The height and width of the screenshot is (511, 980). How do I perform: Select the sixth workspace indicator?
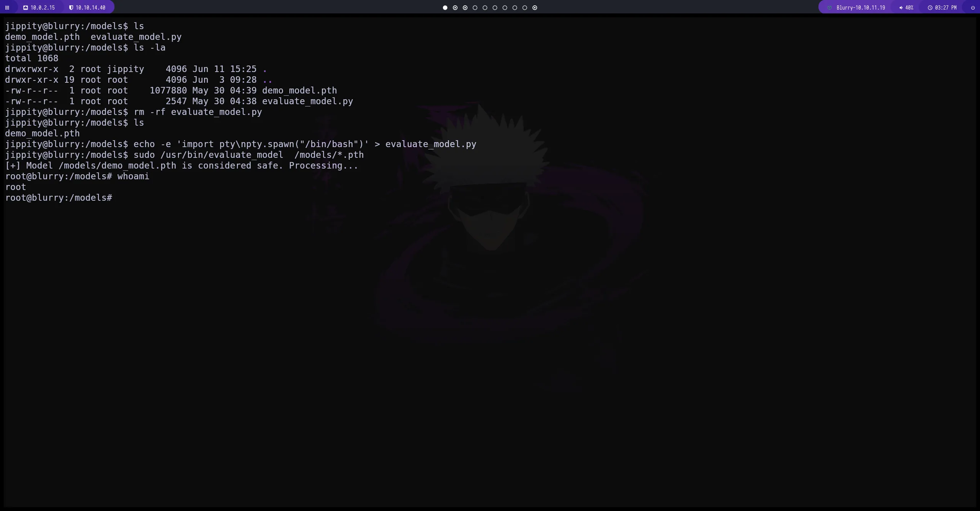495,8
